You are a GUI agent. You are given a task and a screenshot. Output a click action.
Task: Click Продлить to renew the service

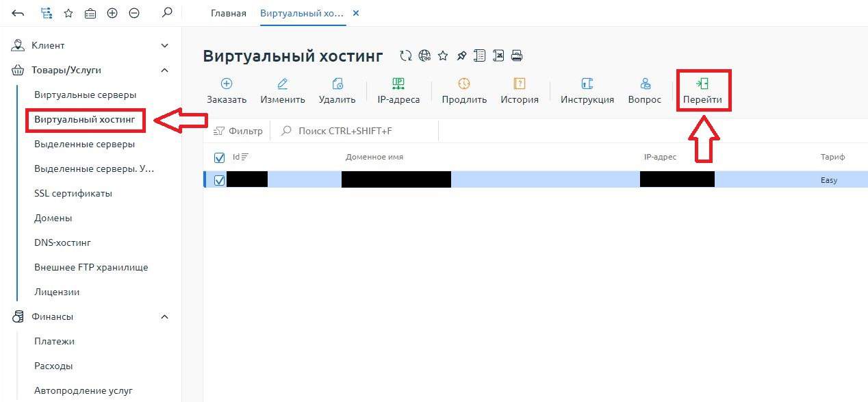[464, 91]
